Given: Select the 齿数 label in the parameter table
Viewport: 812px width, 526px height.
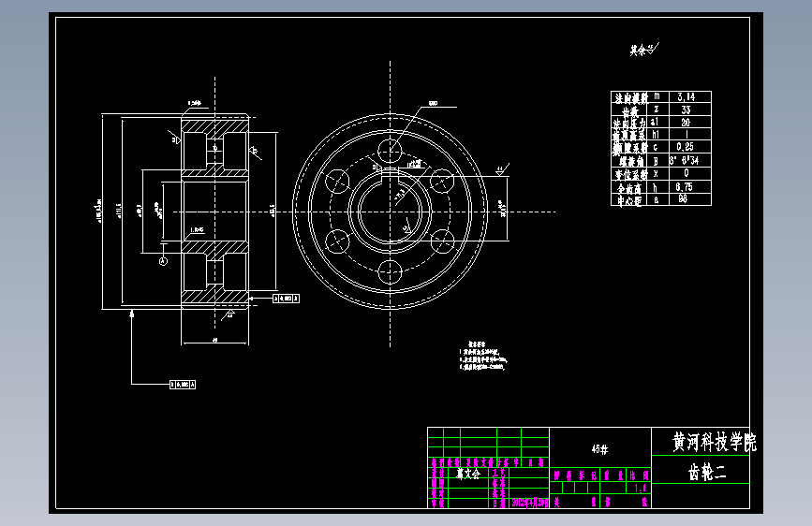Looking at the screenshot, I should (x=630, y=110).
